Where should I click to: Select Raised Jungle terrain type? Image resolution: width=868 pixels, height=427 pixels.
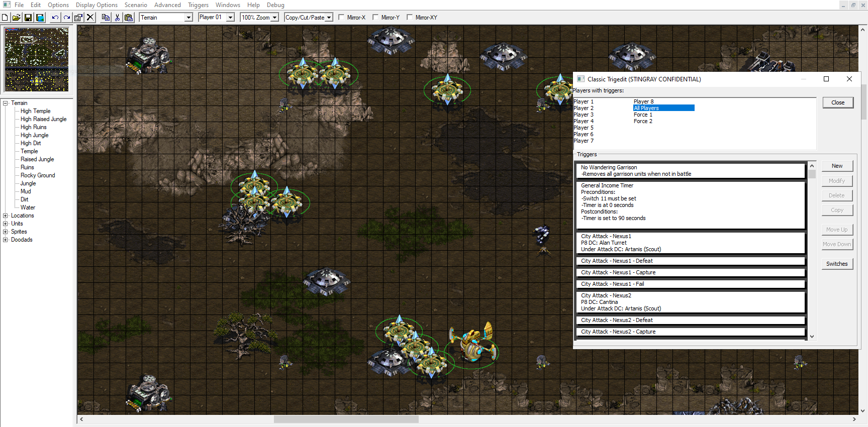pyautogui.click(x=37, y=159)
